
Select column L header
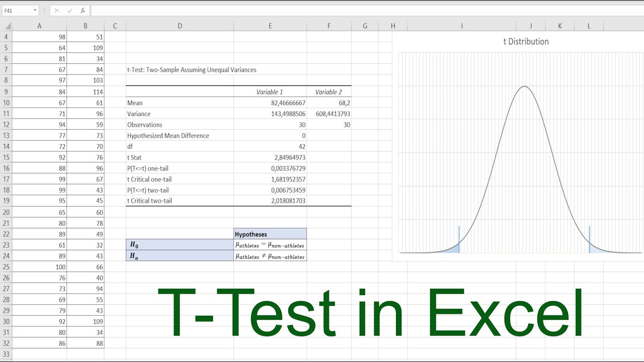click(589, 26)
